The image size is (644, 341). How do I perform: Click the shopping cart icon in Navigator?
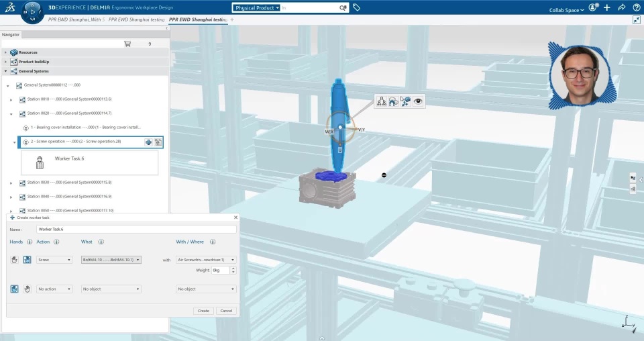click(x=127, y=44)
